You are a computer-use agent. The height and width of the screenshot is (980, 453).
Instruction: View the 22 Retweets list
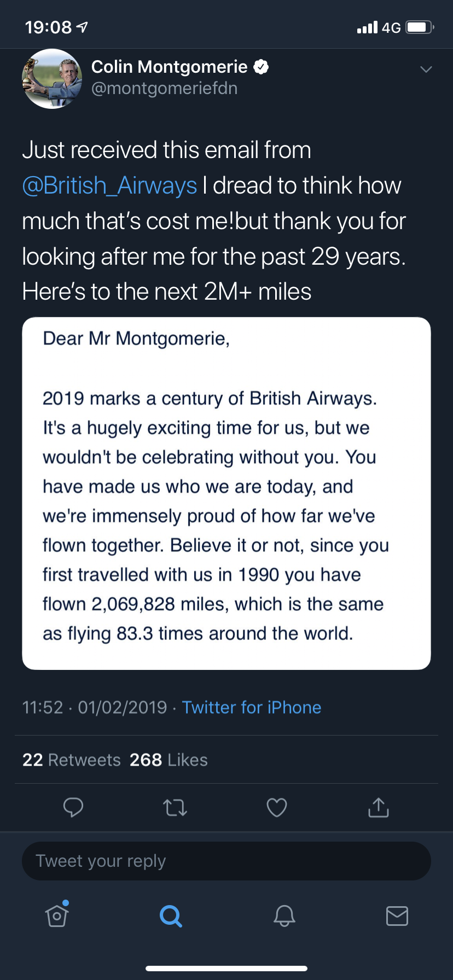coord(72,760)
